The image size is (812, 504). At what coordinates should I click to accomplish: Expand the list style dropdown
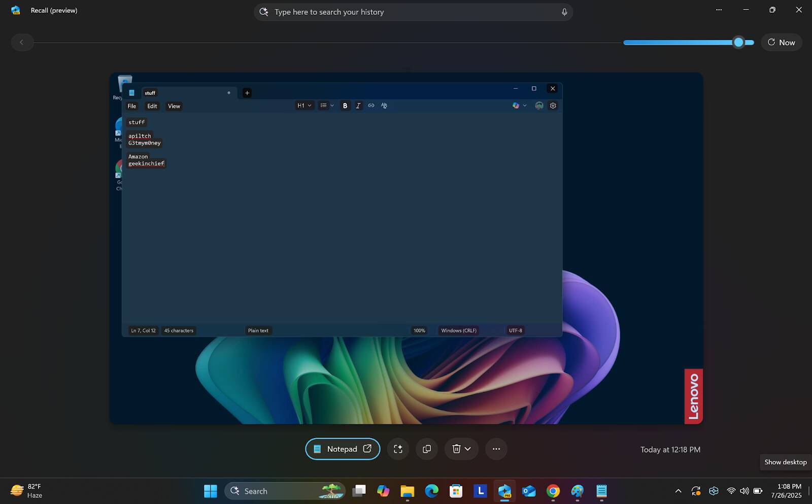click(327, 106)
